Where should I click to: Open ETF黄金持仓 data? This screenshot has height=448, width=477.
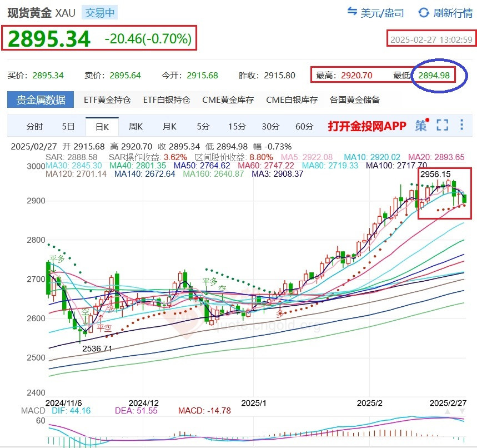tap(107, 100)
